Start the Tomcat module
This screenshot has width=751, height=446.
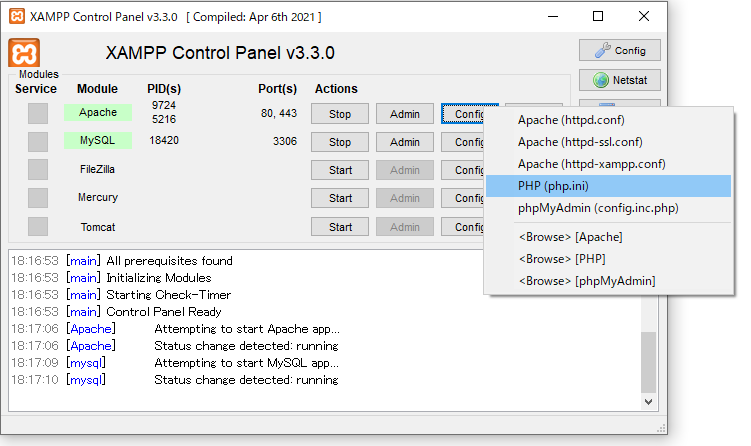pos(340,227)
